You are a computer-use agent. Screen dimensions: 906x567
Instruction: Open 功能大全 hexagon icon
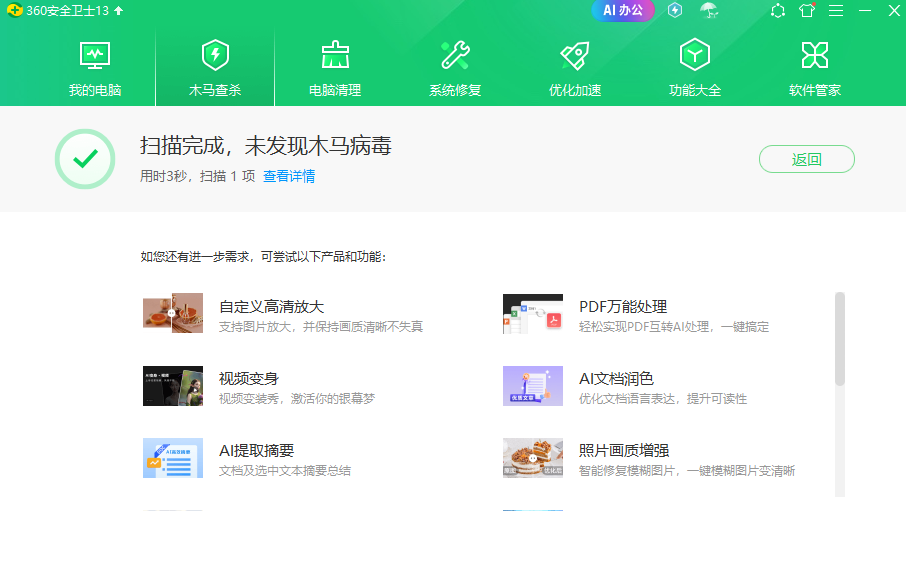click(695, 55)
